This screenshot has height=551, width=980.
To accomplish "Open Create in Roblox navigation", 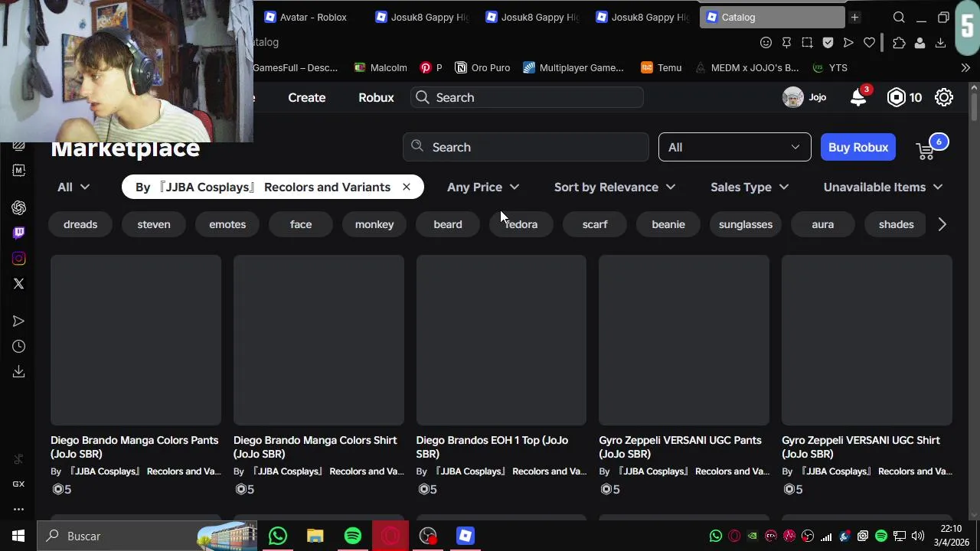I will coord(307,97).
